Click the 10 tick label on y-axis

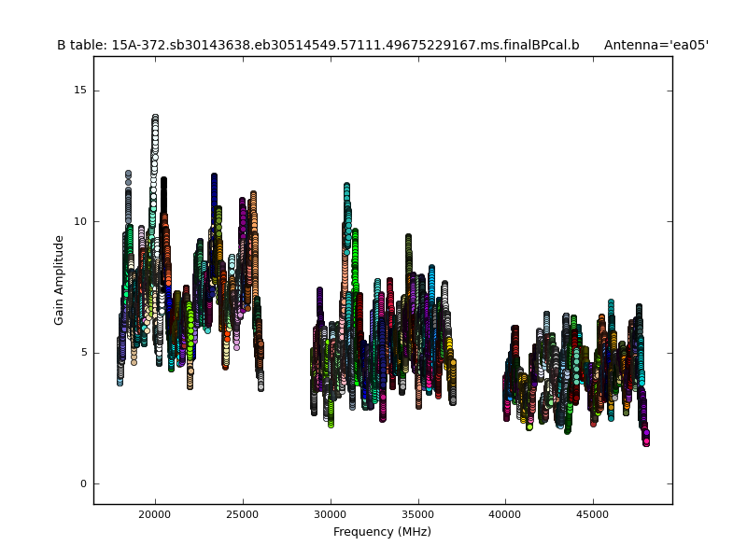(x=79, y=221)
